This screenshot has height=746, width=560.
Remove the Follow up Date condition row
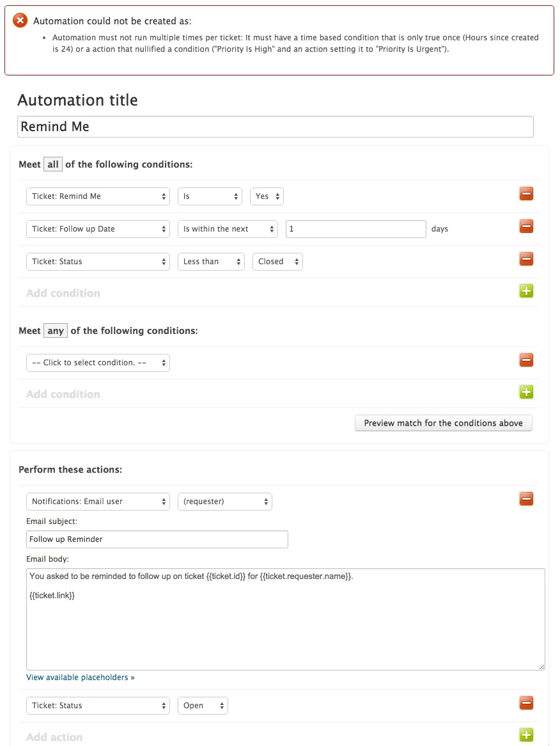coord(526,226)
